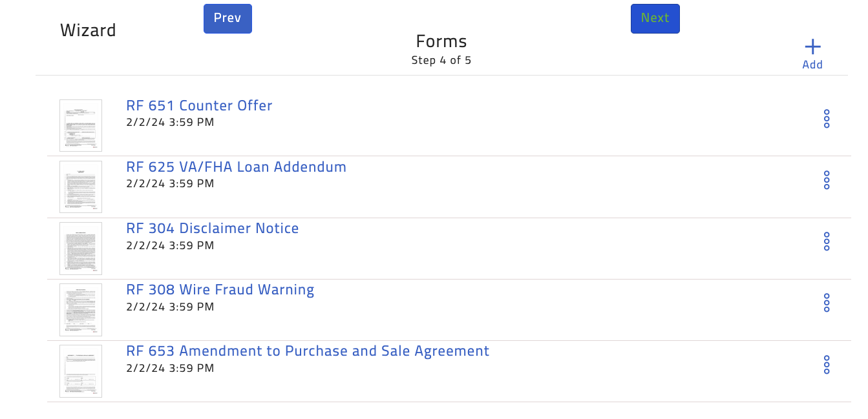
Task: Click the RF 625 Loan Addendum document thumbnail
Action: pyautogui.click(x=80, y=187)
